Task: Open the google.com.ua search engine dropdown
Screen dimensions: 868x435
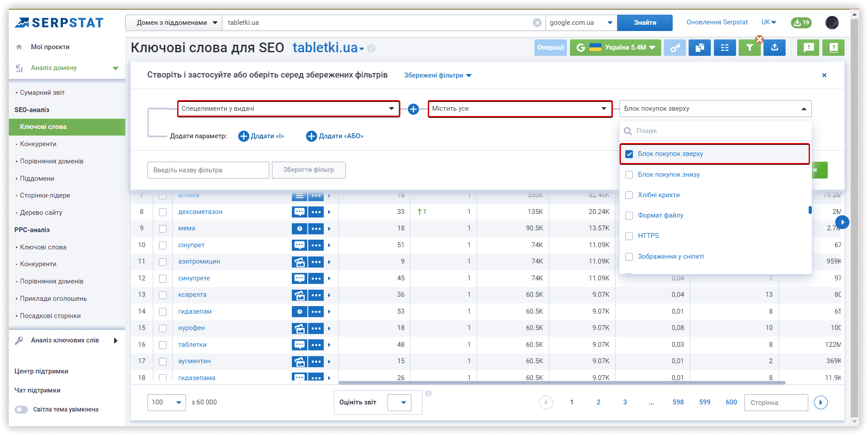Action: tap(581, 23)
